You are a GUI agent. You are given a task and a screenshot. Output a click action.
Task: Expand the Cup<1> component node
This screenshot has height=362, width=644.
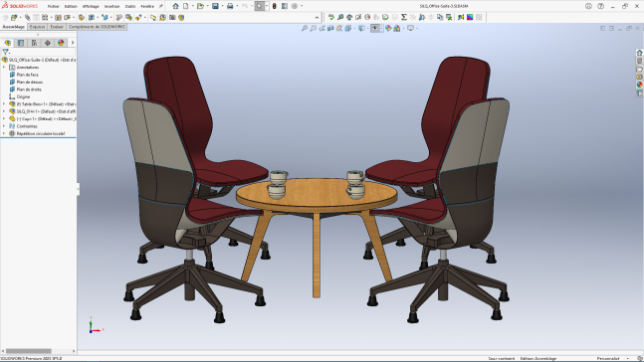coord(4,119)
